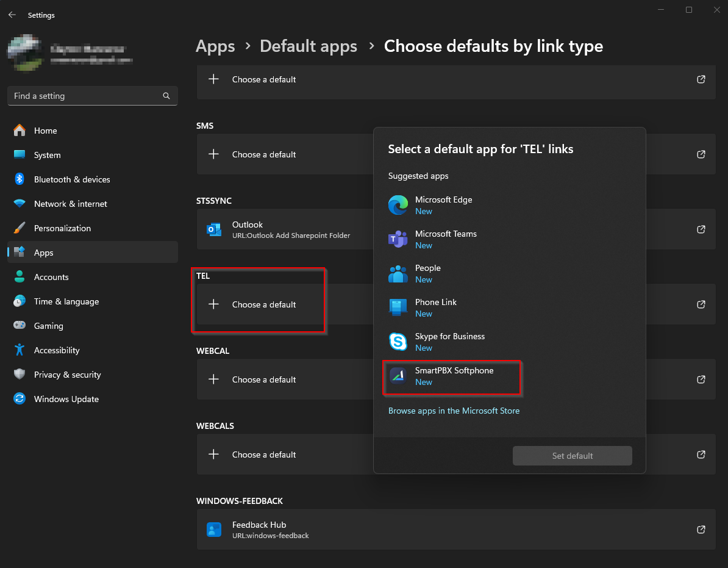Select Microsoft Teams as the TEL app
Image resolution: width=728 pixels, height=568 pixels.
(509, 239)
